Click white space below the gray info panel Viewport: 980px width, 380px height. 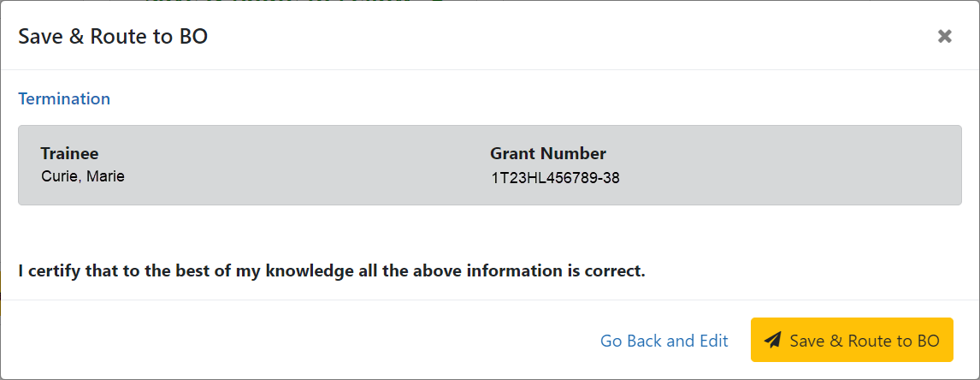(x=489, y=233)
